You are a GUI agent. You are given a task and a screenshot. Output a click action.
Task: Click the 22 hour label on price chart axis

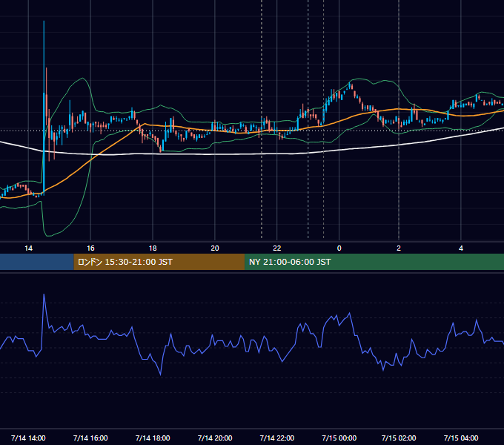click(276, 248)
